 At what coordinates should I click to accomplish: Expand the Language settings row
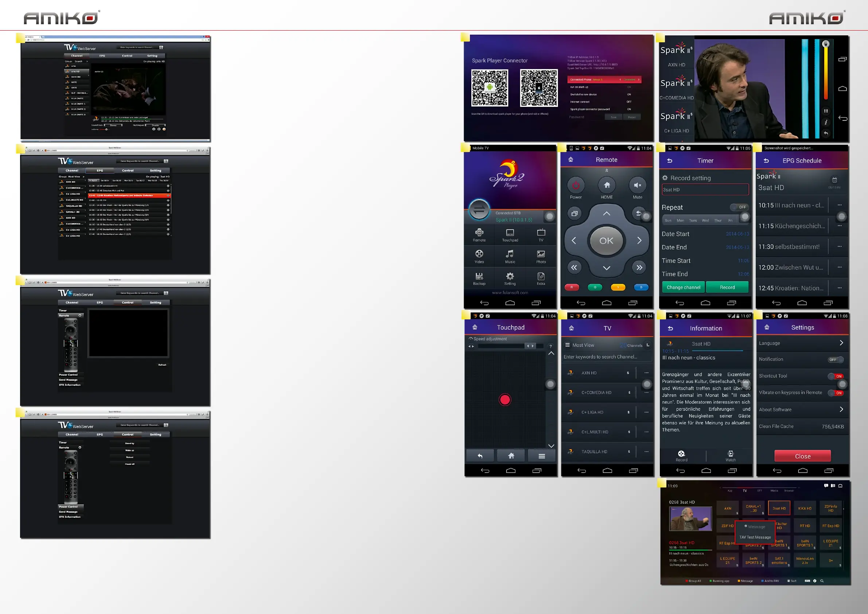pos(841,343)
